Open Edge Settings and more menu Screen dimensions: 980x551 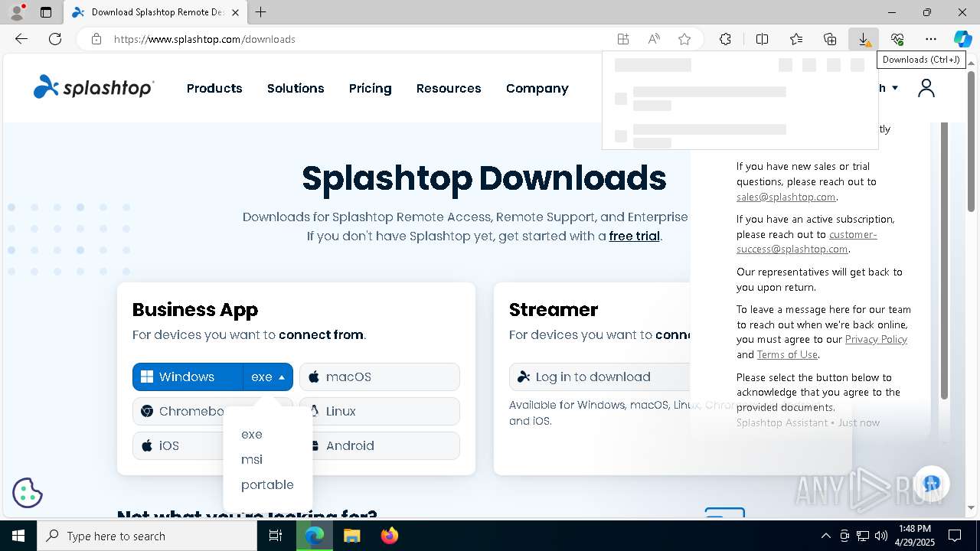click(931, 39)
